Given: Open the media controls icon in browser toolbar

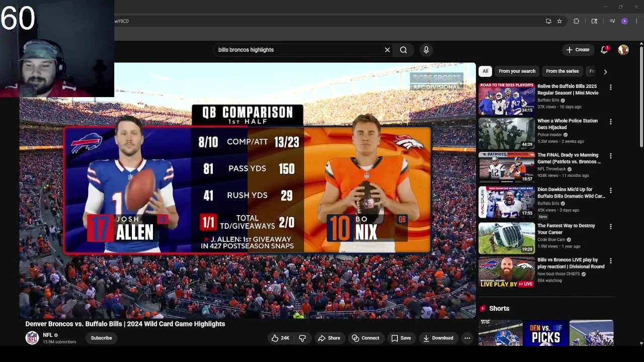Looking at the screenshot, I should [x=612, y=21].
